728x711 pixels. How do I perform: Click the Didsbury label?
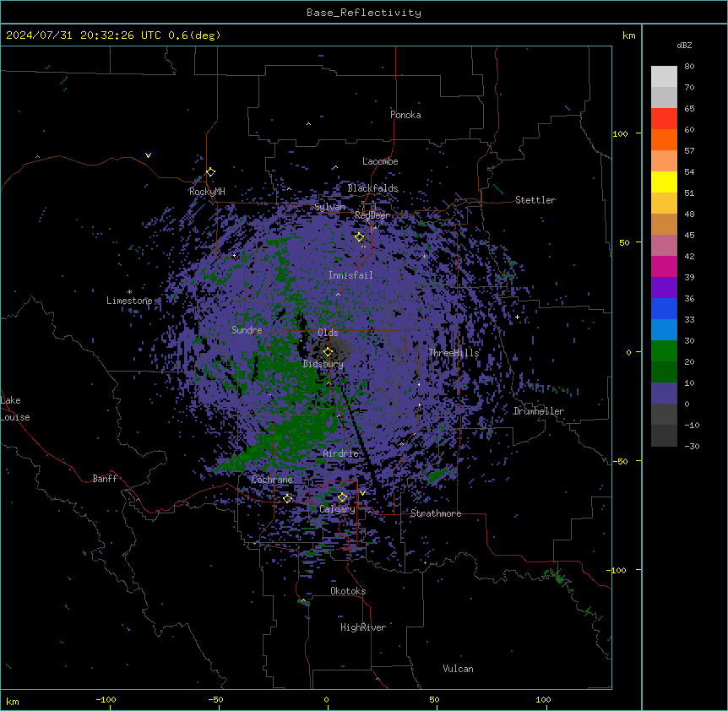(323, 364)
